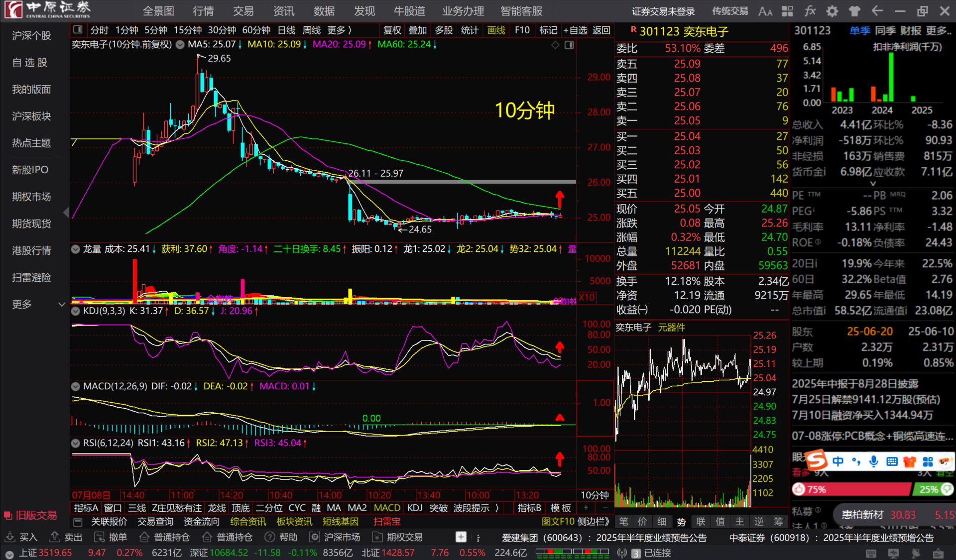Expand the 侧边栏 sidebar toggle
Screen dimensions: 956x560
click(595, 522)
